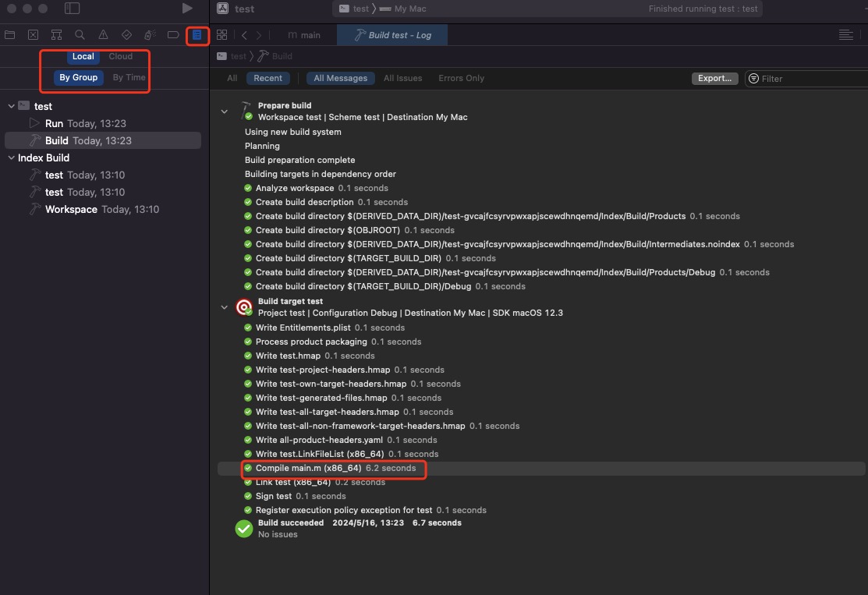The height and width of the screenshot is (595, 868).
Task: Show All Issues in the log
Action: (402, 78)
